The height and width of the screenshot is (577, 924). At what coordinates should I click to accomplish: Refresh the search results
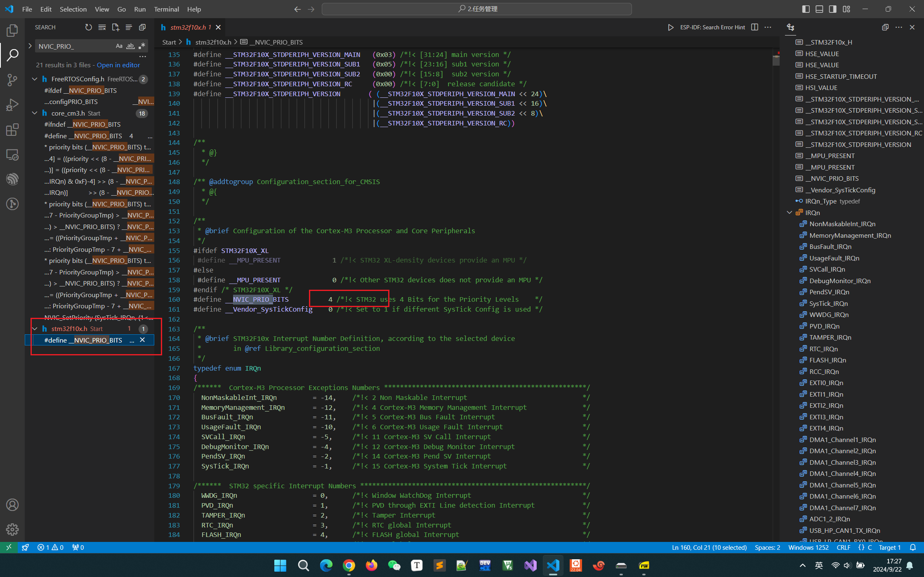click(x=88, y=27)
